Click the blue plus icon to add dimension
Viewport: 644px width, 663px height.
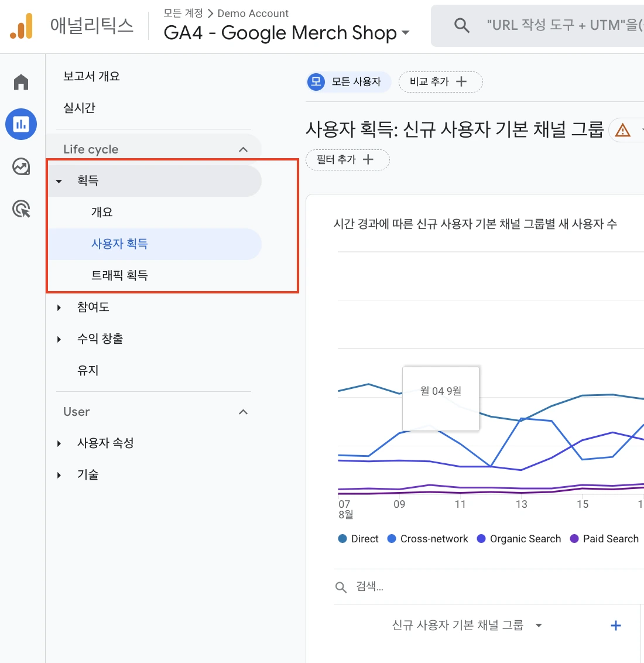pyautogui.click(x=616, y=626)
